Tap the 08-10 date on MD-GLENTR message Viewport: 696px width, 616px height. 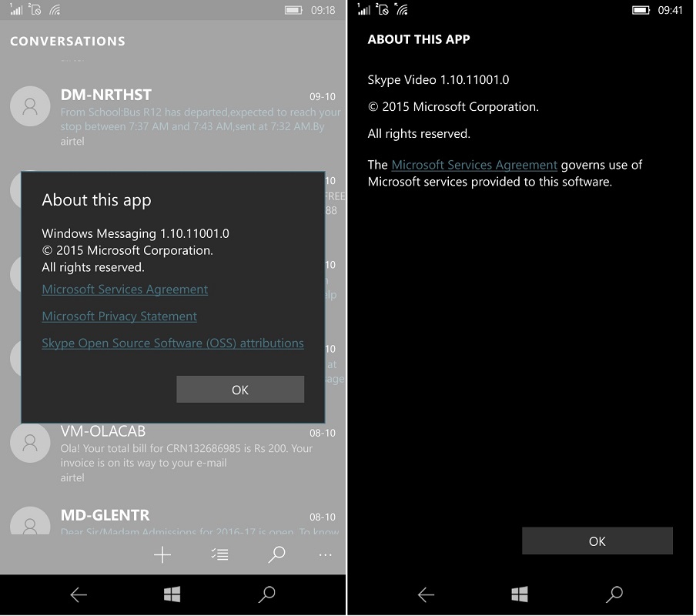[x=323, y=517]
